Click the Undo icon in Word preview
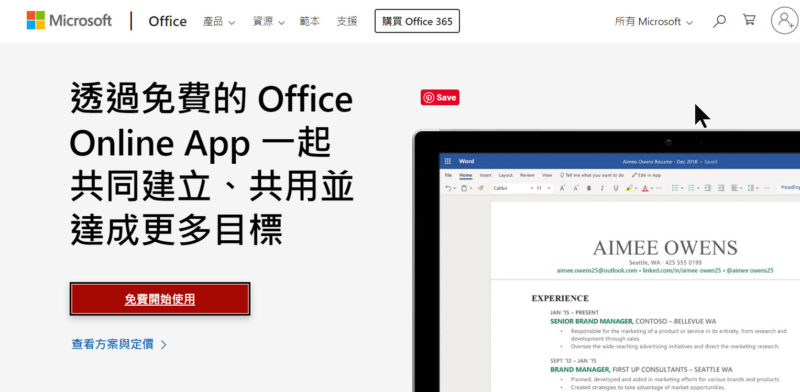800x392 pixels. pos(448,188)
